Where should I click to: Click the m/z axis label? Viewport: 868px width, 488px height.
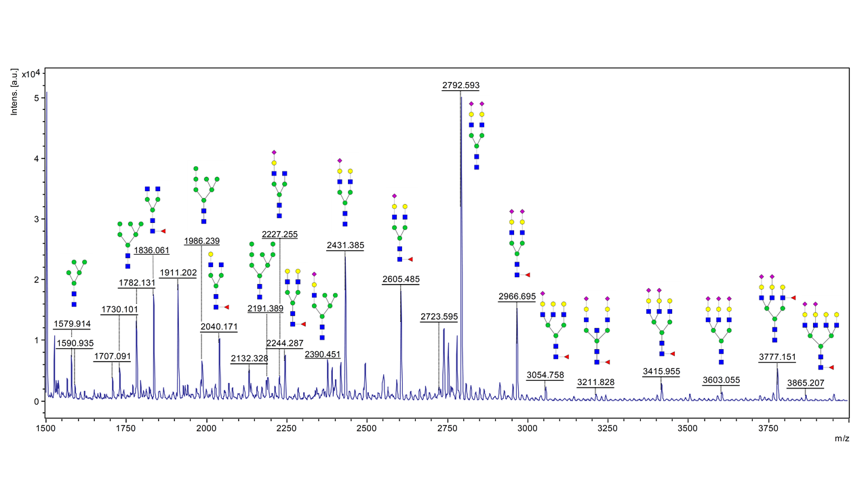[x=842, y=439]
